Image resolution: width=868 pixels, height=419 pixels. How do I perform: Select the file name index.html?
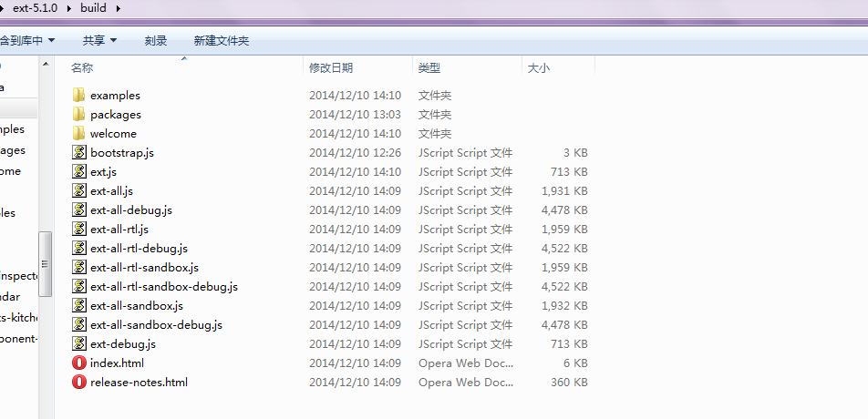coord(118,363)
